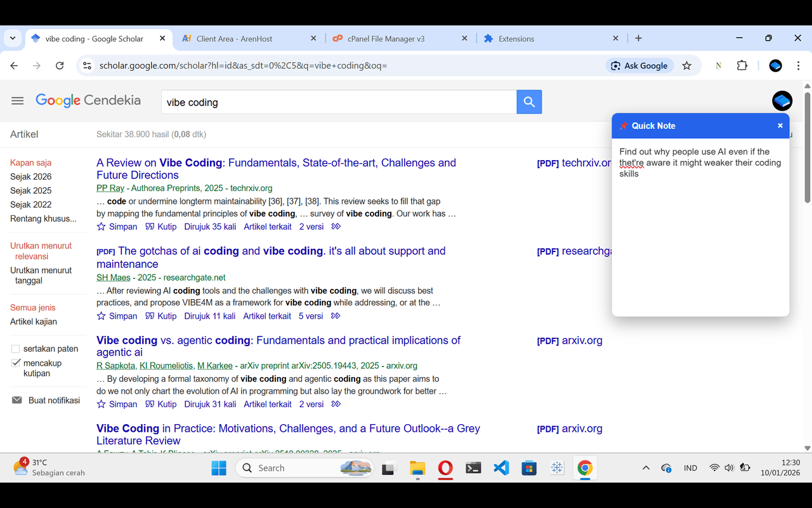812x508 pixels.
Task: Enable the "sertakan paten" checkbox
Action: pyautogui.click(x=16, y=349)
